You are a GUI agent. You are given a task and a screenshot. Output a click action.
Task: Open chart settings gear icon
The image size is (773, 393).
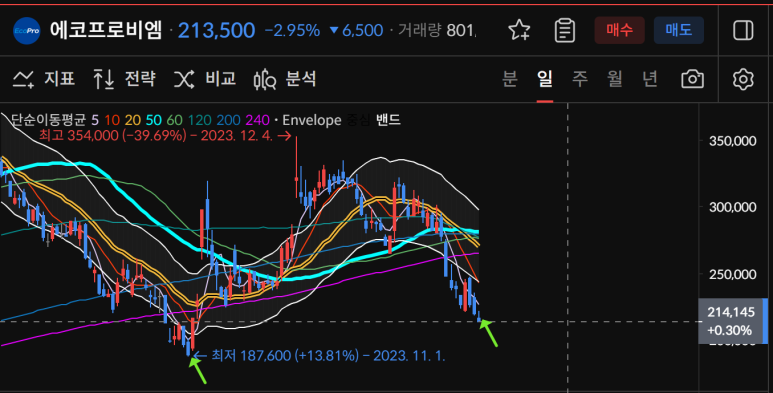click(x=743, y=79)
